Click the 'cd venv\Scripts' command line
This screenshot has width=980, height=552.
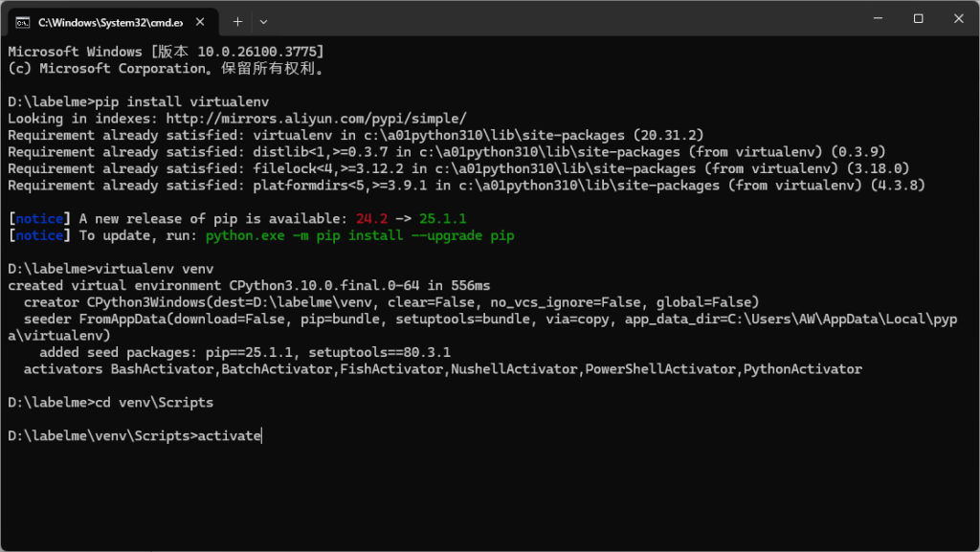111,402
